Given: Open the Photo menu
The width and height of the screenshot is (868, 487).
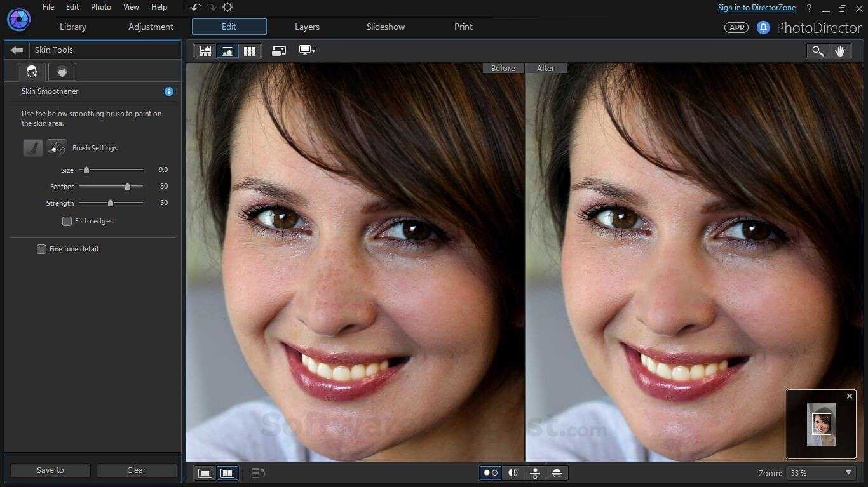Looking at the screenshot, I should tap(100, 7).
